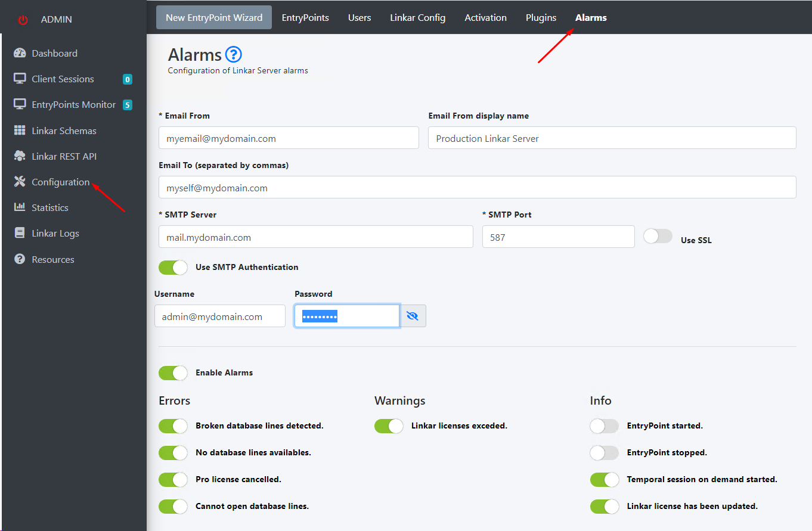This screenshot has width=812, height=531.
Task: Toggle Temporal session on demand started
Action: coord(605,480)
